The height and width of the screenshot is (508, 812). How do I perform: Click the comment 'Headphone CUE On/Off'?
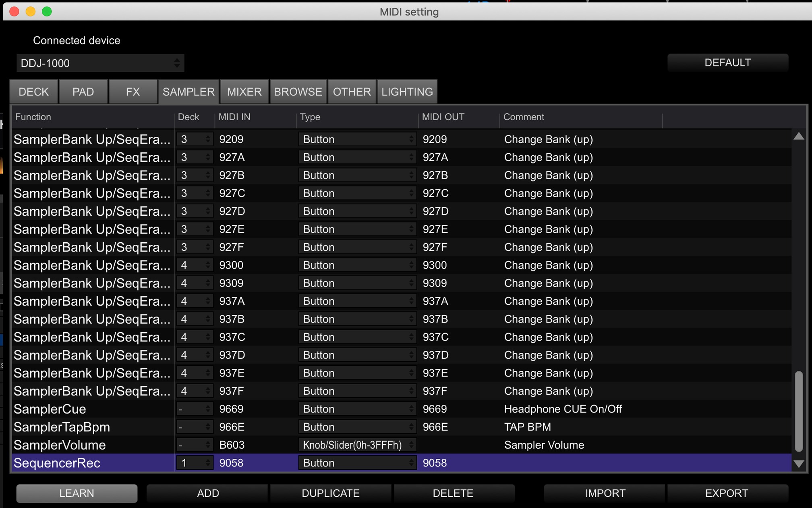563,409
